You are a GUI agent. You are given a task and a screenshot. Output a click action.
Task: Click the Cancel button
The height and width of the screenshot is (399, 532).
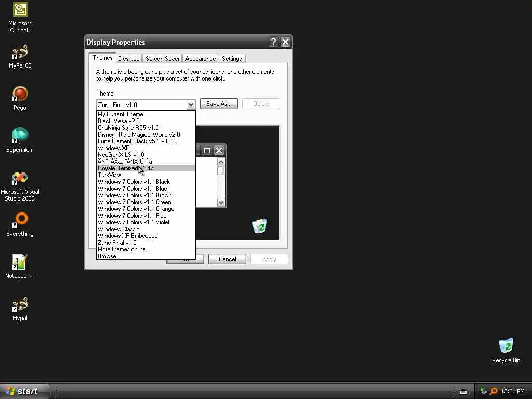[227, 259]
